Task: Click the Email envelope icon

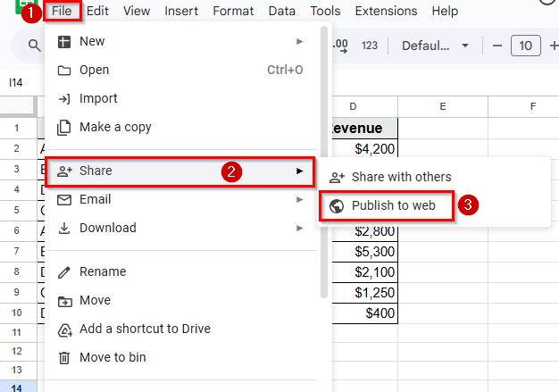Action: pos(64,200)
